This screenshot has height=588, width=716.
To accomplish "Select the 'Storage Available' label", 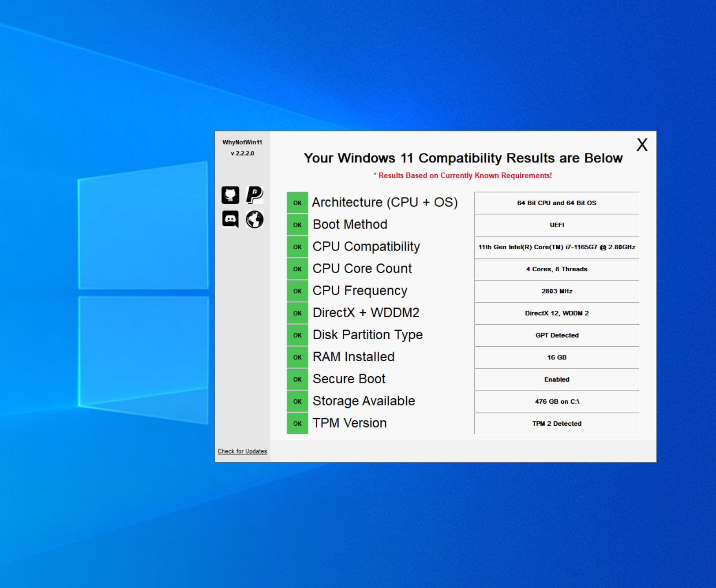I will click(x=364, y=401).
